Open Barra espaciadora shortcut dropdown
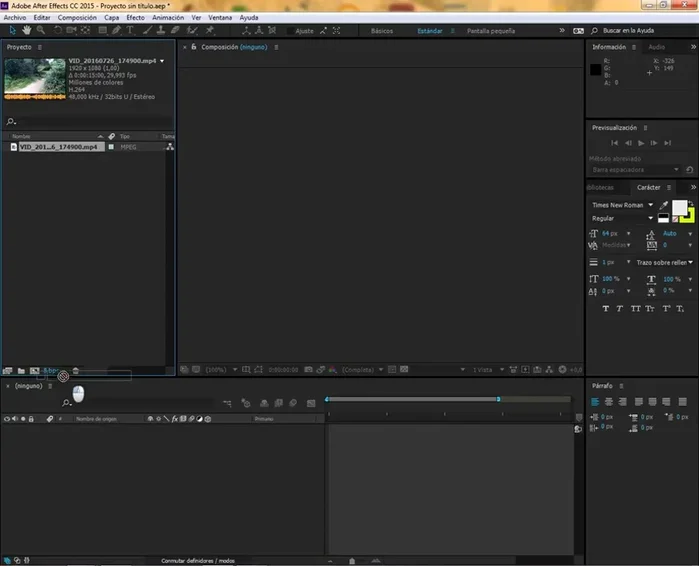699x566 pixels. 635,170
